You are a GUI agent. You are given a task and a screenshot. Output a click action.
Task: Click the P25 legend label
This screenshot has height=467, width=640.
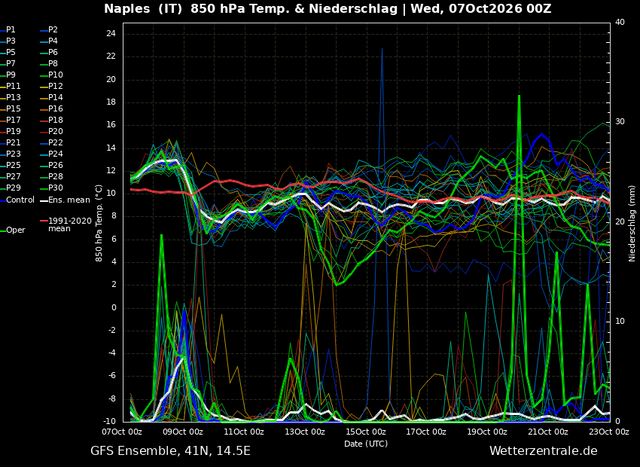[x=13, y=165]
